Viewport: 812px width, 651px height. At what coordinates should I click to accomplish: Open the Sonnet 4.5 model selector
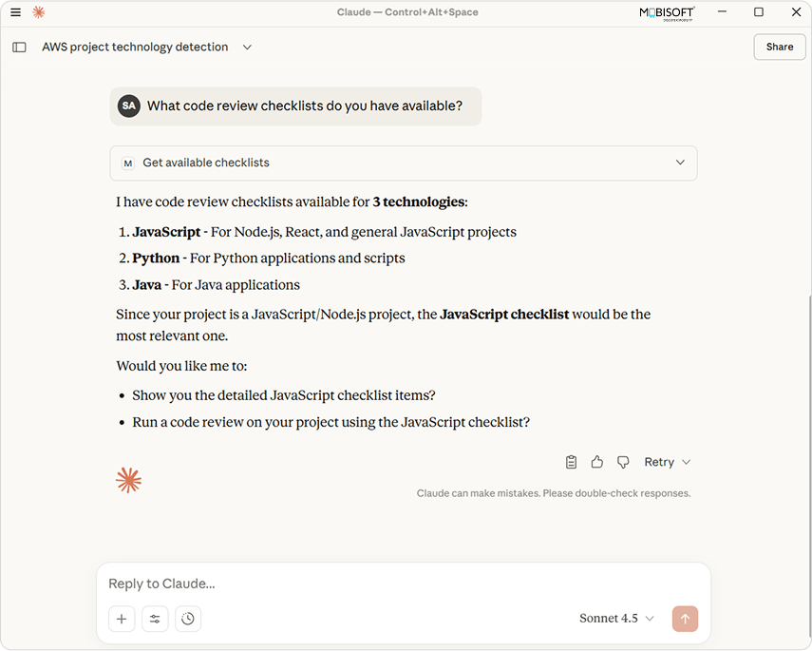616,619
